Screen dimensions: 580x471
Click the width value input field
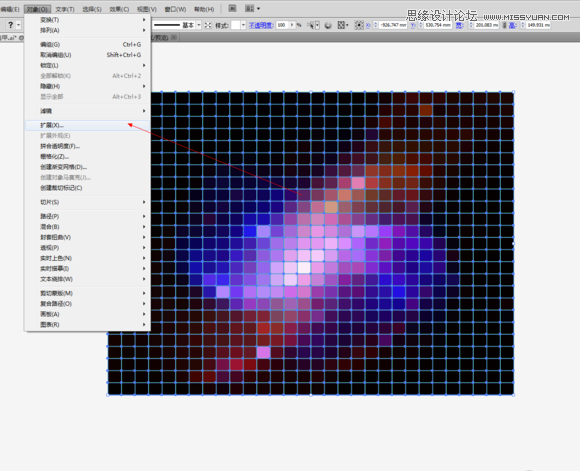[486, 25]
